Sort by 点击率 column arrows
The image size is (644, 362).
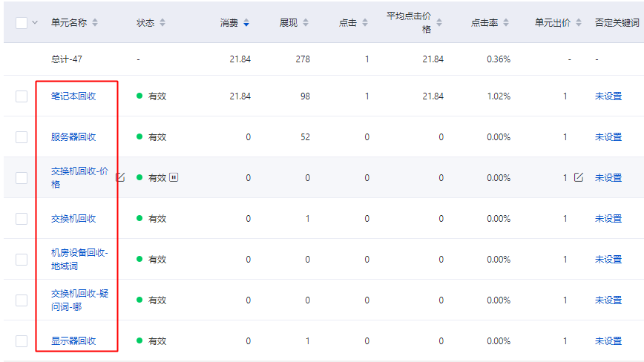(x=506, y=22)
